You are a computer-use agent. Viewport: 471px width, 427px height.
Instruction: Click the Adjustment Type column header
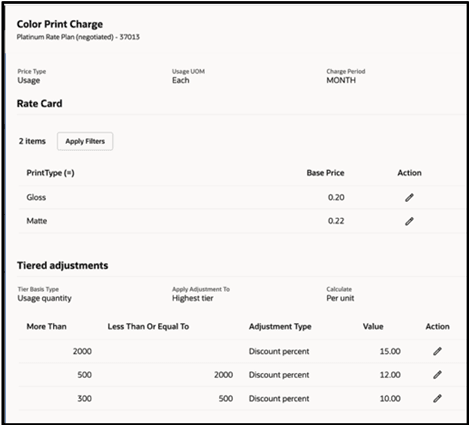click(x=280, y=327)
